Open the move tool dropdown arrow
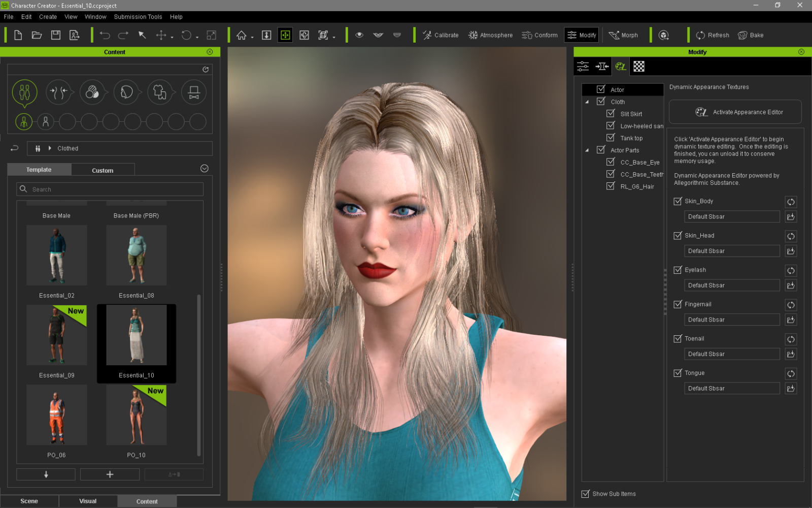This screenshot has width=812, height=508. coord(172,37)
